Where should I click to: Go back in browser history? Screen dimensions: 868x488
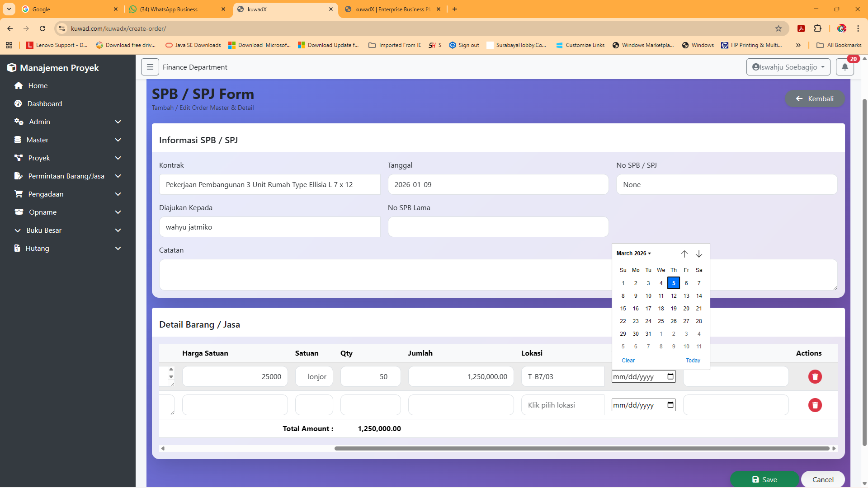point(10,28)
